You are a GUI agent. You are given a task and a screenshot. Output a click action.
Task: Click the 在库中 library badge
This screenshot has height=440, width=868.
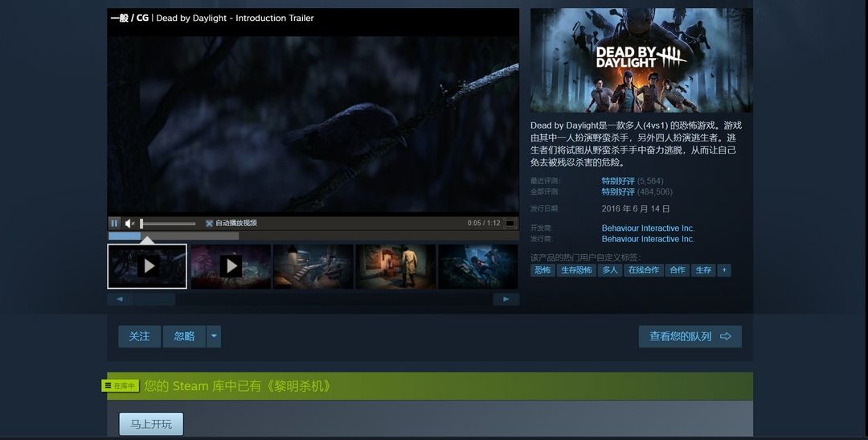(120, 385)
